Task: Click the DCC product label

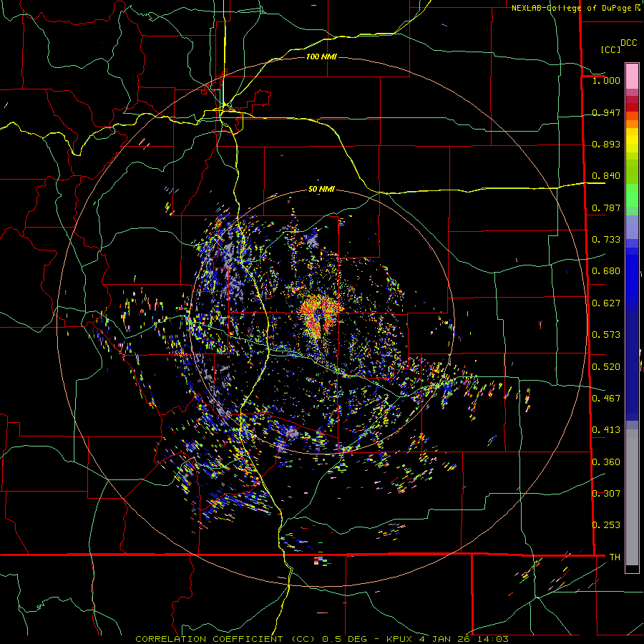Action: point(628,43)
